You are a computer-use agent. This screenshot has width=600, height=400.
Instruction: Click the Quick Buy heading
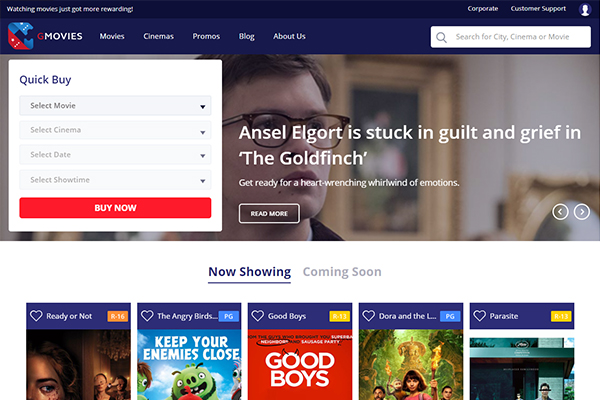45,80
